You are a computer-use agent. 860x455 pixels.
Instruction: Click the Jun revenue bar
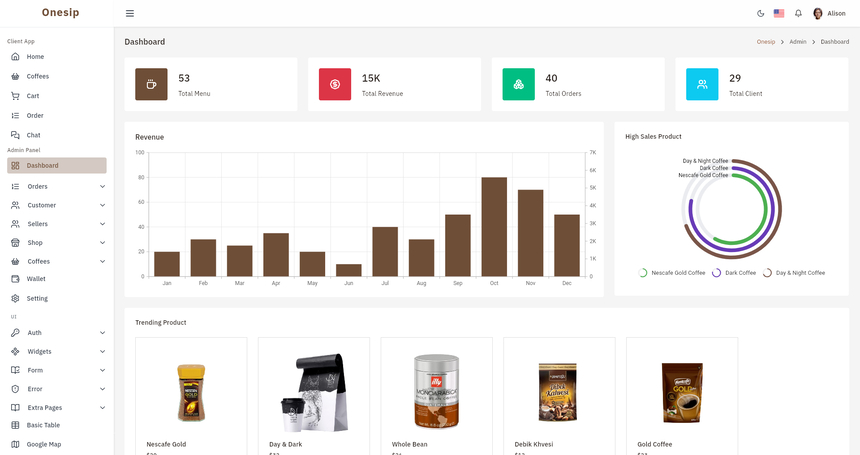pos(349,270)
